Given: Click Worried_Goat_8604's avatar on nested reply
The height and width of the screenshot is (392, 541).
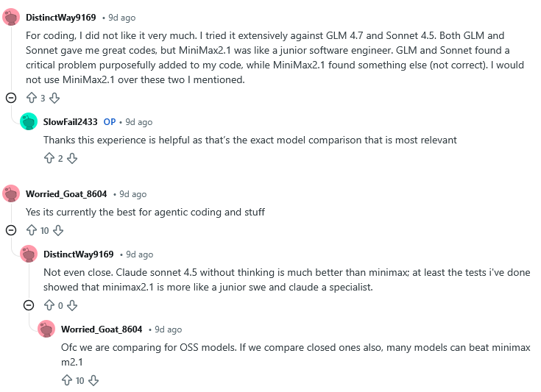Looking at the screenshot, I should [x=46, y=329].
